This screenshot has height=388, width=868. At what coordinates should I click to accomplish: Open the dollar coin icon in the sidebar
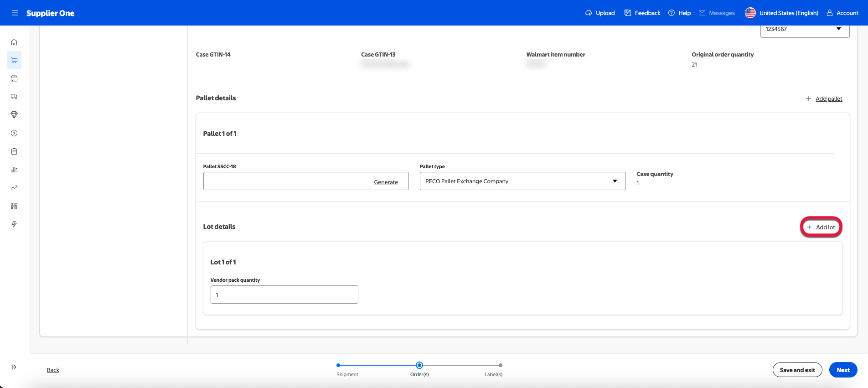[x=14, y=133]
